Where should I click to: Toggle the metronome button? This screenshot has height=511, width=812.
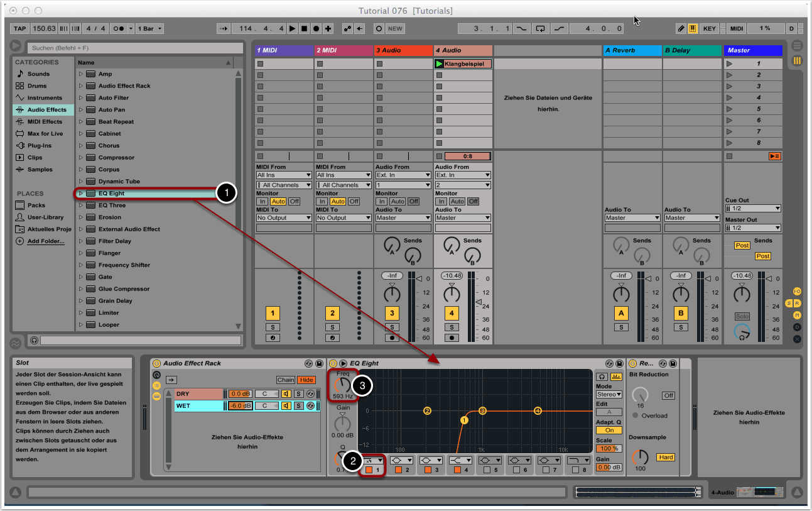point(117,28)
